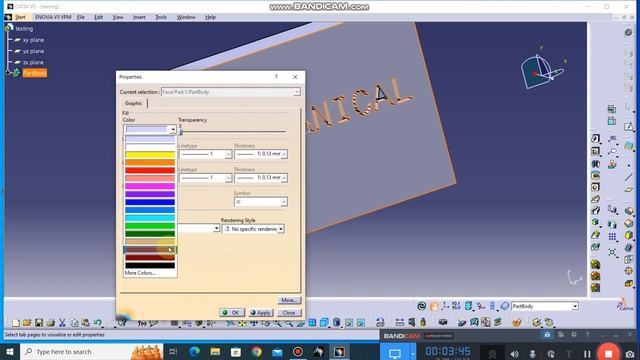Open the second Thickness dropdown
This screenshot has width=640, height=360.
point(284,178)
